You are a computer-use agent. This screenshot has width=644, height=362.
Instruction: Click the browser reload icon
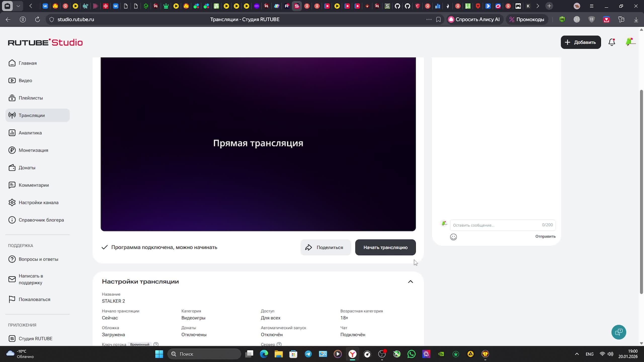coord(37,19)
